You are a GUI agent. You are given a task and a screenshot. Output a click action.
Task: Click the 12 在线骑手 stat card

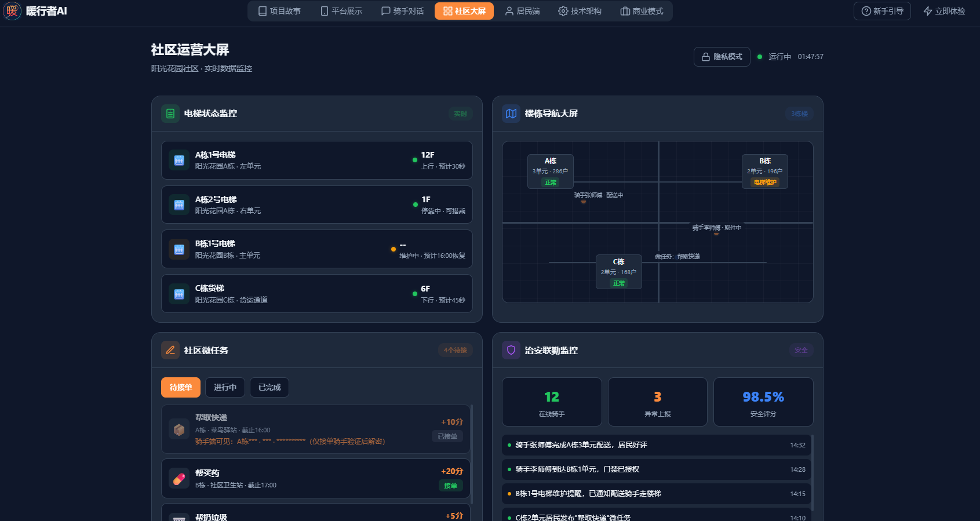(552, 402)
